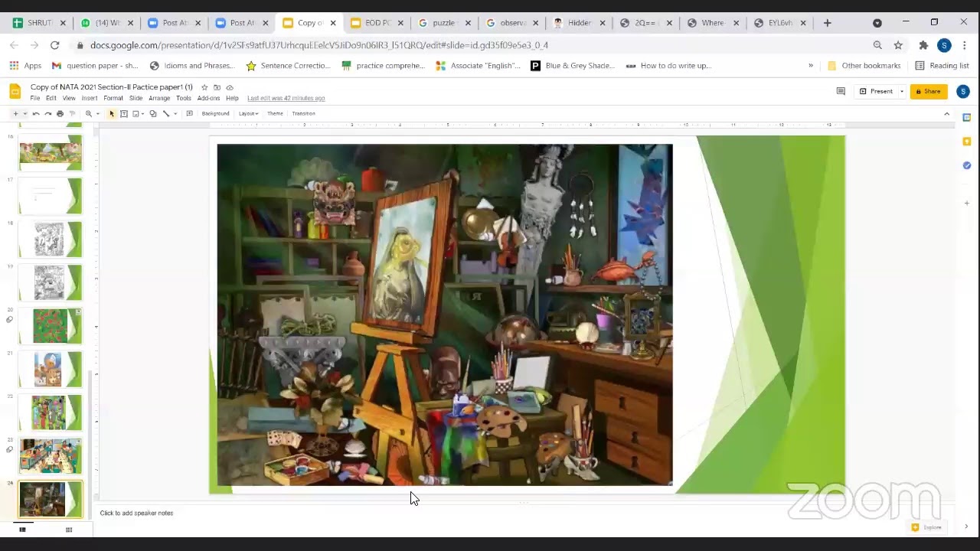Image resolution: width=980 pixels, height=551 pixels.
Task: Open the Arrange menu
Action: [x=159, y=98]
